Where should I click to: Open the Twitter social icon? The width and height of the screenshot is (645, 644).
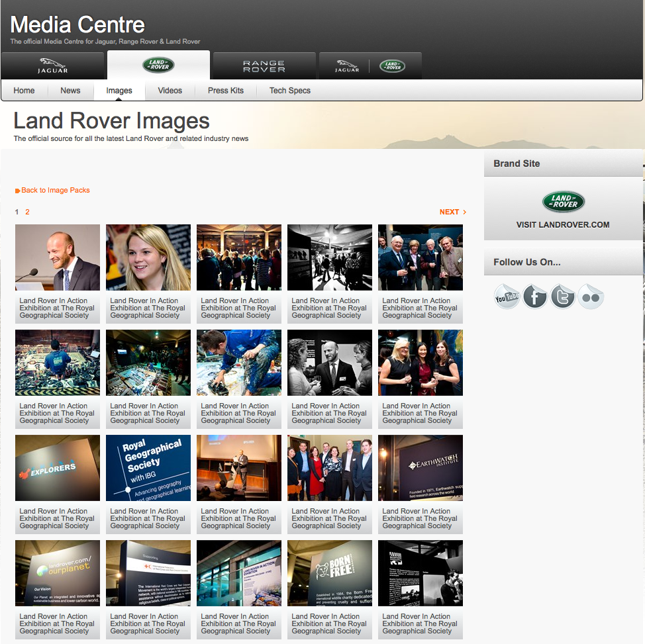pyautogui.click(x=563, y=296)
